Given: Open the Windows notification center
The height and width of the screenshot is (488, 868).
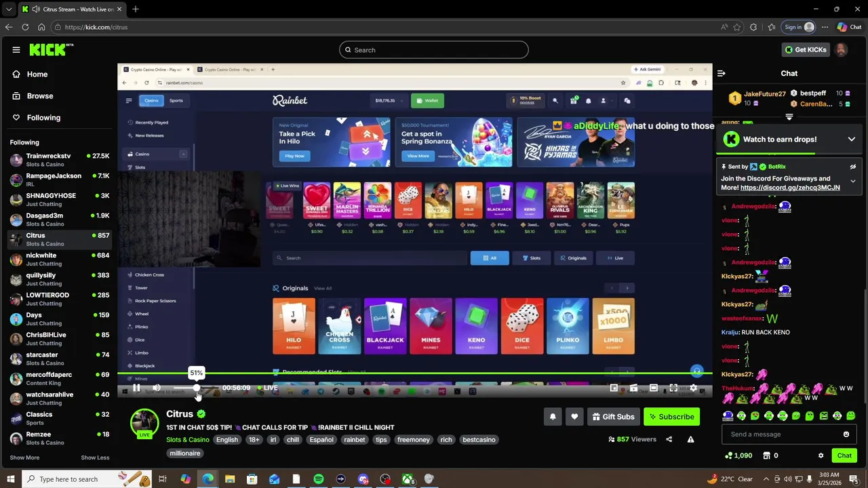Looking at the screenshot, I should (x=854, y=479).
